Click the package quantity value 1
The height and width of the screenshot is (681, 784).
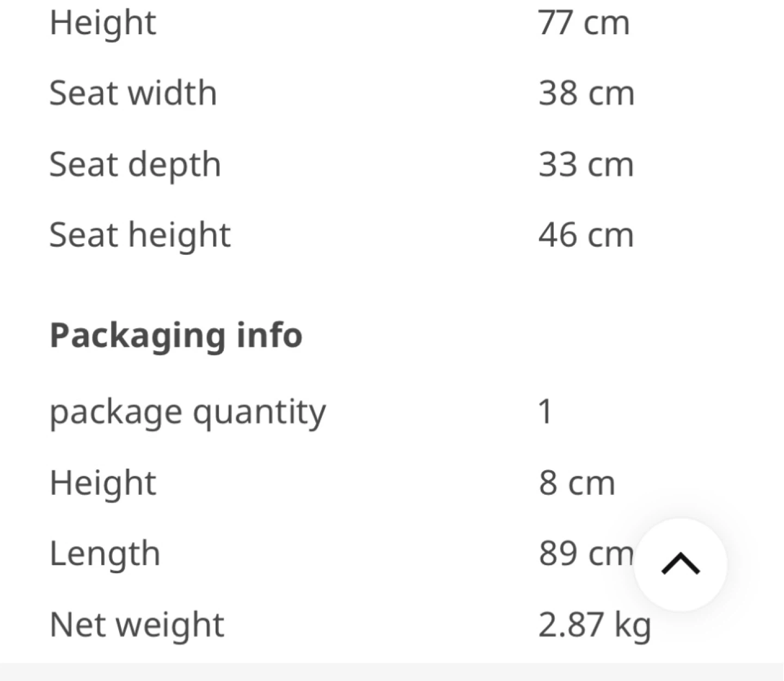[546, 411]
